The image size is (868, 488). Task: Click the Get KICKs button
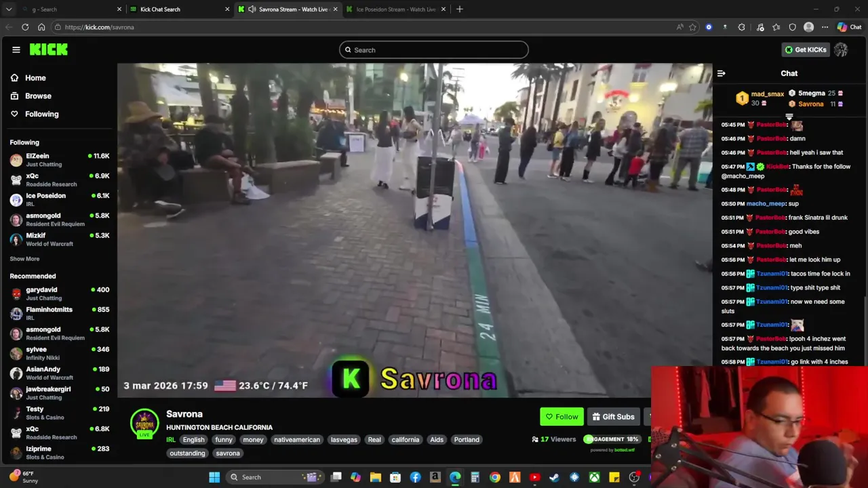click(x=806, y=49)
